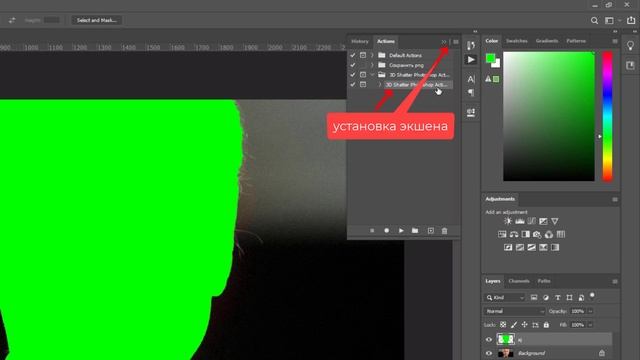Add a Selective Color adjustment

coord(543,247)
